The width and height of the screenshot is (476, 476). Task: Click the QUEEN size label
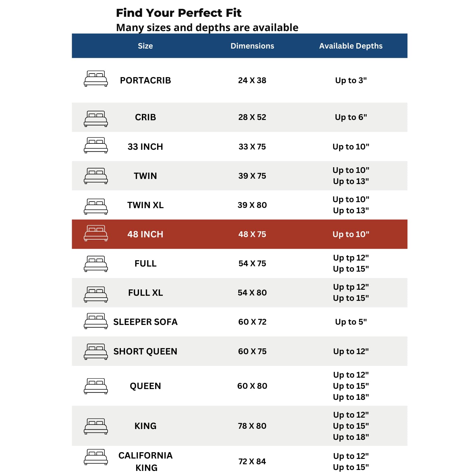point(145,386)
